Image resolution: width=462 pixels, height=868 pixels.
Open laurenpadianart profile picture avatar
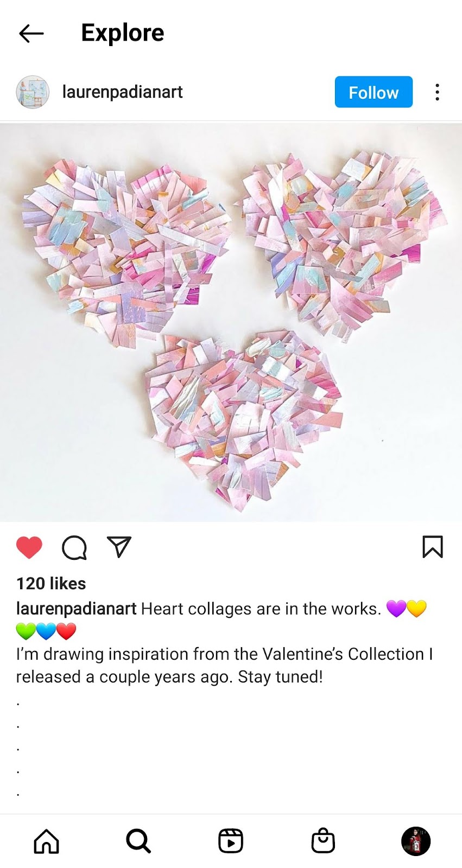(33, 92)
